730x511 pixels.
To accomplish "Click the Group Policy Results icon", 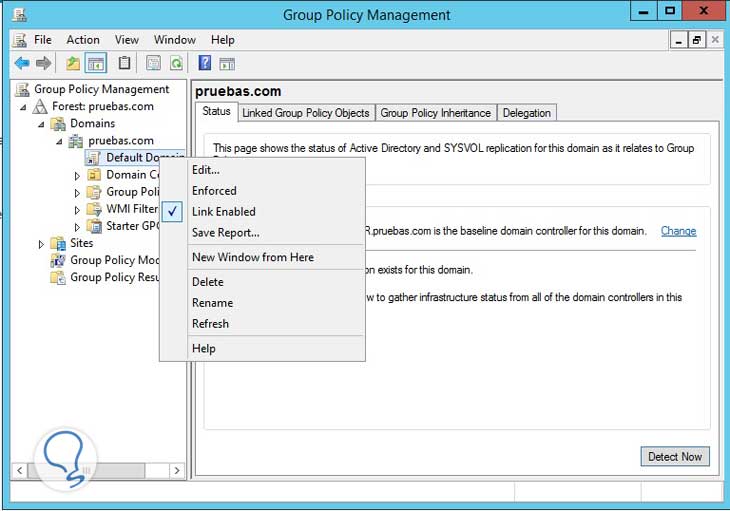I will pos(58,278).
